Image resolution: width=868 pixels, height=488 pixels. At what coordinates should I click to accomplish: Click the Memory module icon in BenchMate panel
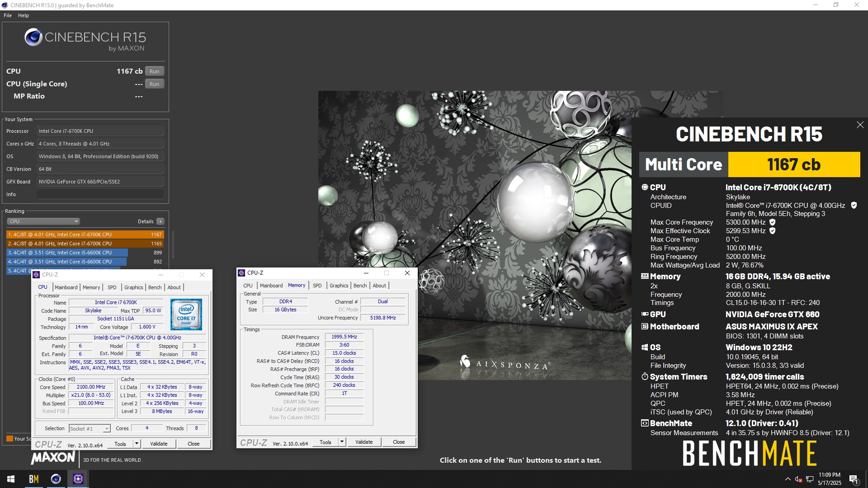pyautogui.click(x=645, y=276)
